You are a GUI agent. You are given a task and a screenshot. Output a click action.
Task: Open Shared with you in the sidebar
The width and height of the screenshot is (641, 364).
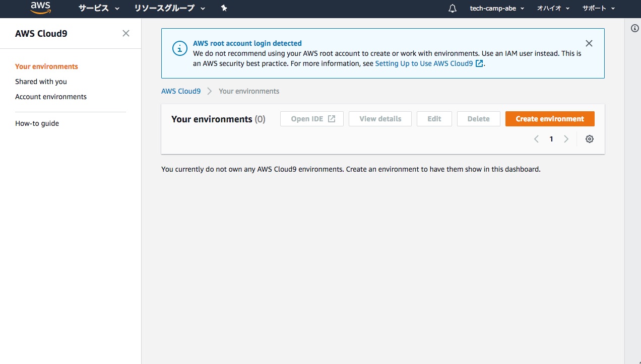point(41,82)
